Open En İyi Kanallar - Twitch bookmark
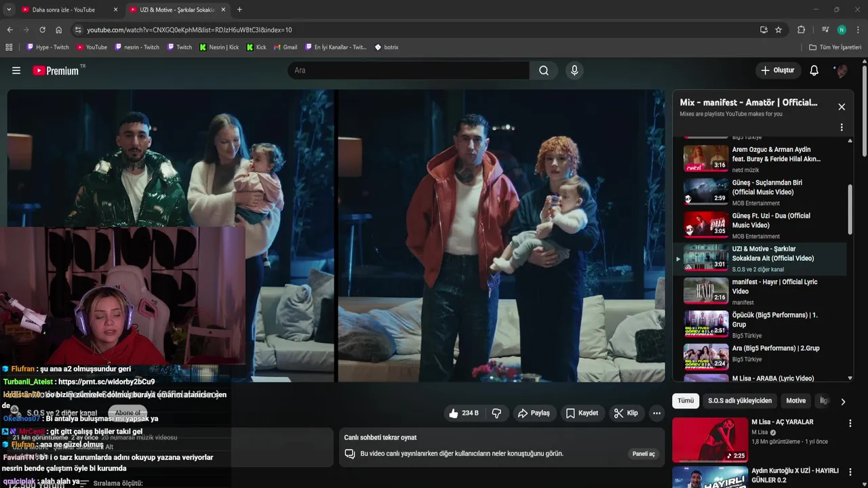This screenshot has height=488, width=868. click(x=336, y=47)
